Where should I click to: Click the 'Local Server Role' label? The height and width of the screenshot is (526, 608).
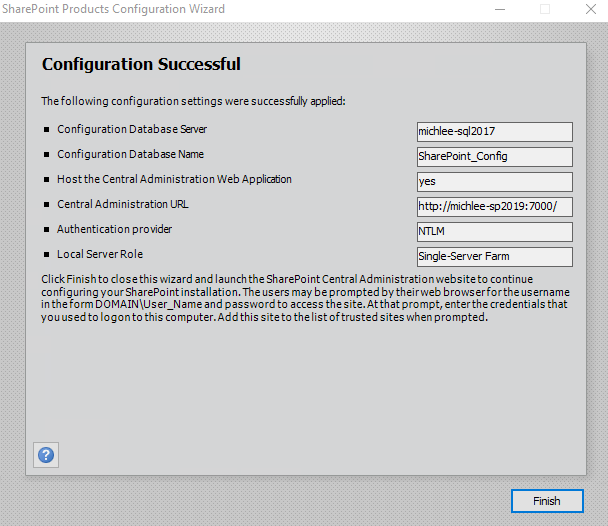point(100,254)
